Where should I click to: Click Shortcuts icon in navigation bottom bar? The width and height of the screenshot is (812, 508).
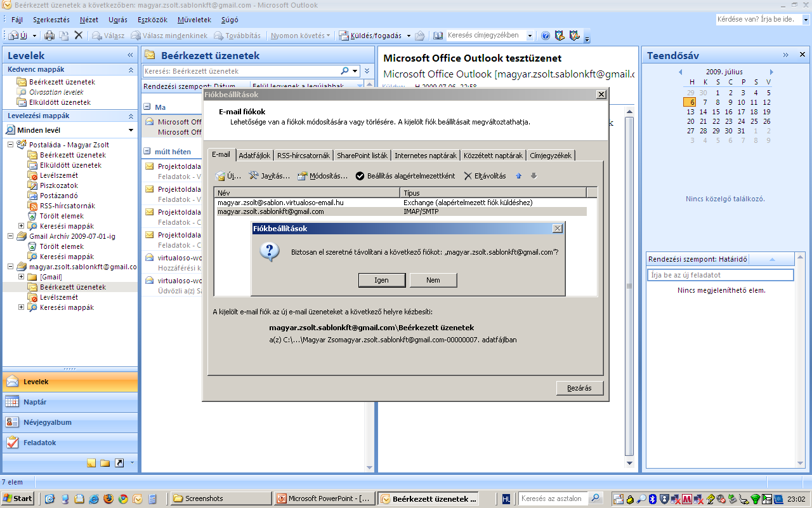(x=119, y=463)
